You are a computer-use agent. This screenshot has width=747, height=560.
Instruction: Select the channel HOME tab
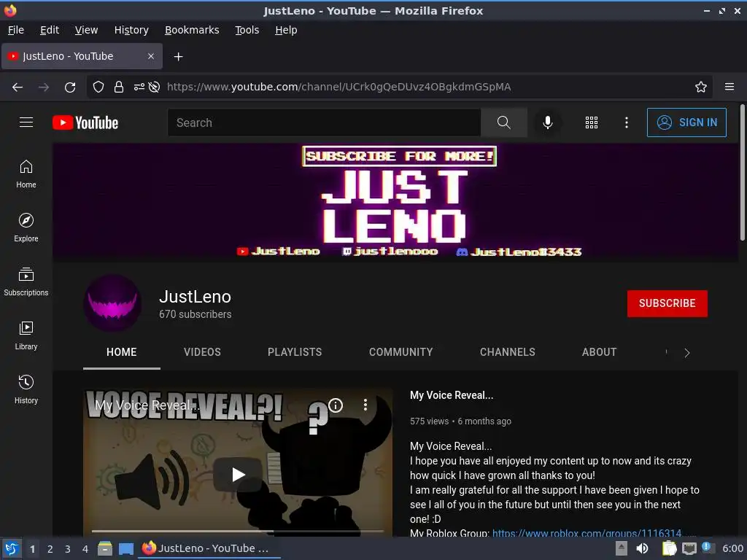(122, 352)
